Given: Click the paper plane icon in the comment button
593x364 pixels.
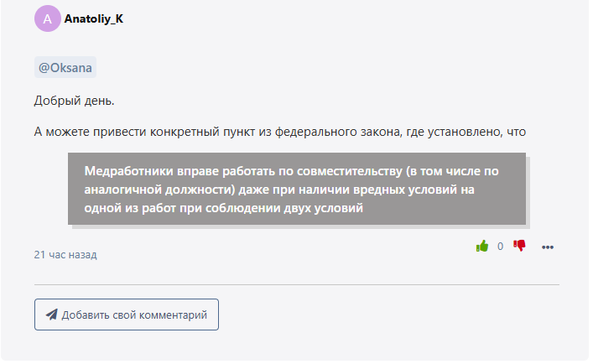Looking at the screenshot, I should (x=52, y=315).
